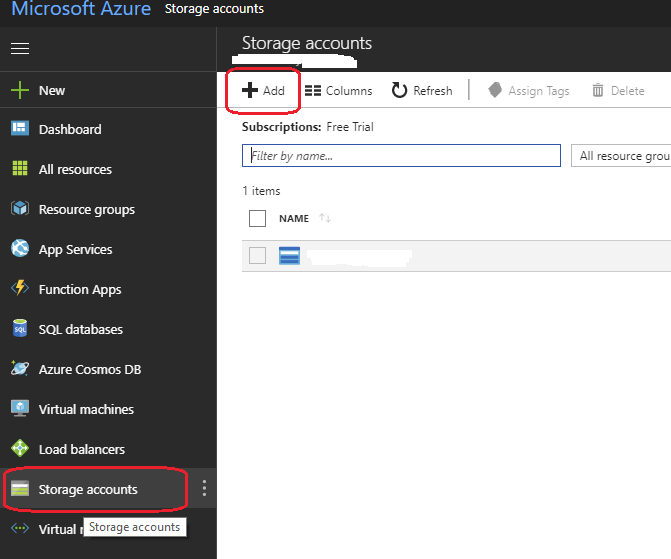671x559 pixels.
Task: Click the Function Apps lightning icon
Action: (x=20, y=288)
